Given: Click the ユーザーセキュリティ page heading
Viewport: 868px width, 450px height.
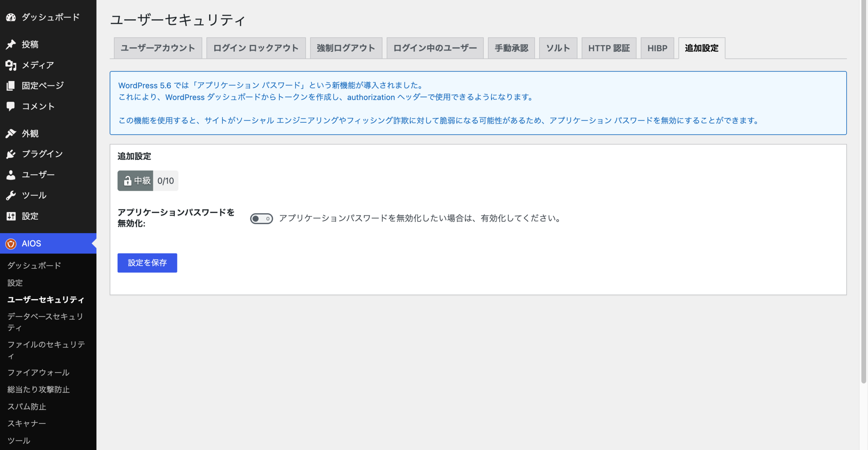Looking at the screenshot, I should point(178,20).
